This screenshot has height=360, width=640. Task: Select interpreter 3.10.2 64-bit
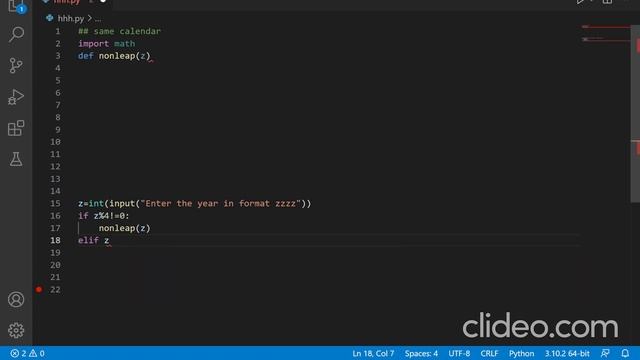tap(567, 353)
